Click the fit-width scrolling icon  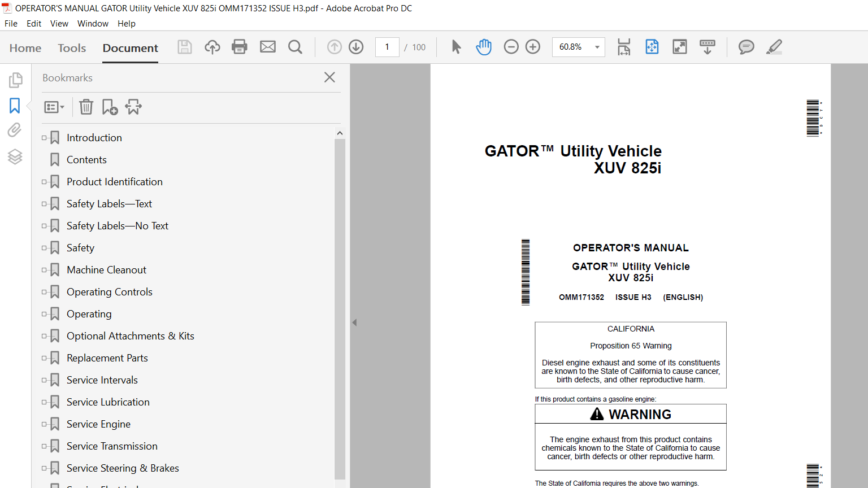624,47
